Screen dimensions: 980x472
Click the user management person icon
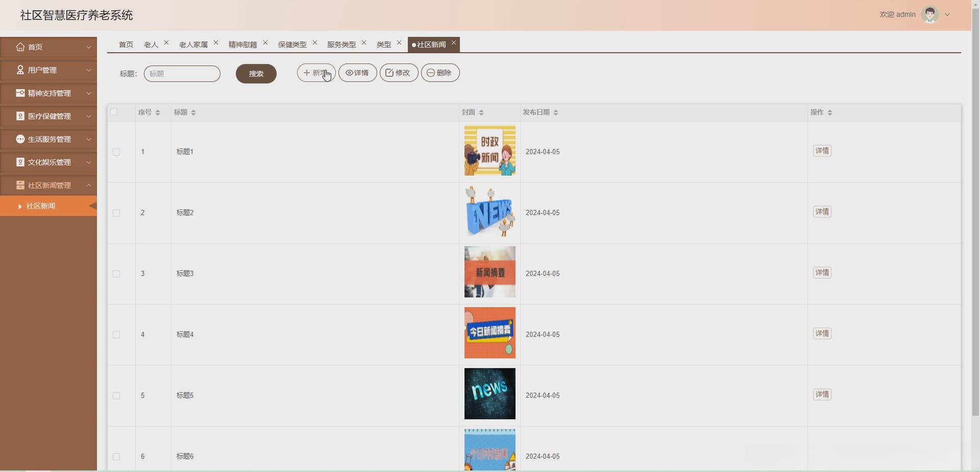20,70
